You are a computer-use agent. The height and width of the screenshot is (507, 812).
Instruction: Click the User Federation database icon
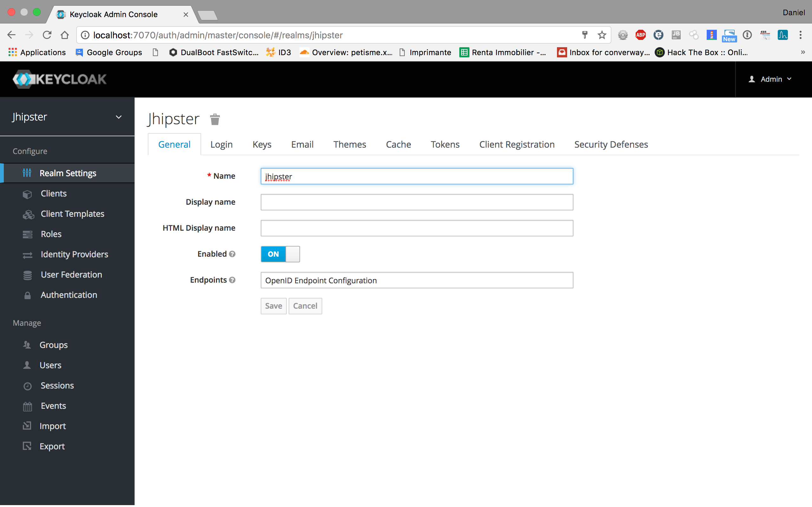click(27, 275)
